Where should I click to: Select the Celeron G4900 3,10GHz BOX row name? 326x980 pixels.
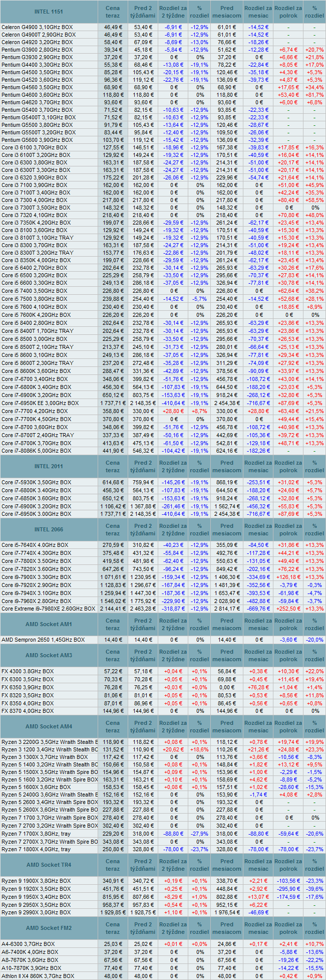pos(37,27)
